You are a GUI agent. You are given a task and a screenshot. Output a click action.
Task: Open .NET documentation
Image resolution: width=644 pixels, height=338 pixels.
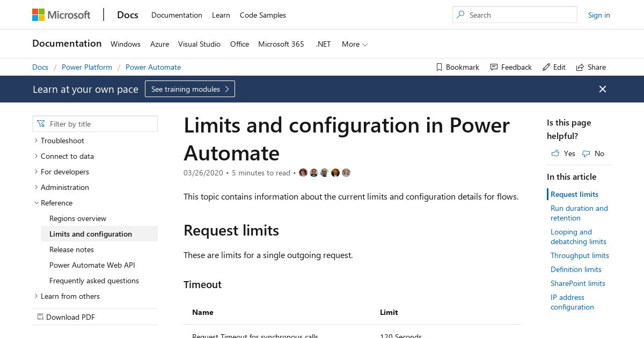coord(324,44)
